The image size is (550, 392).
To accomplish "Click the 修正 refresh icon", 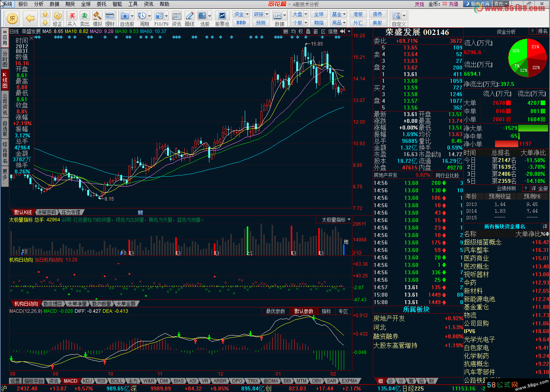I will pos(58,16).
